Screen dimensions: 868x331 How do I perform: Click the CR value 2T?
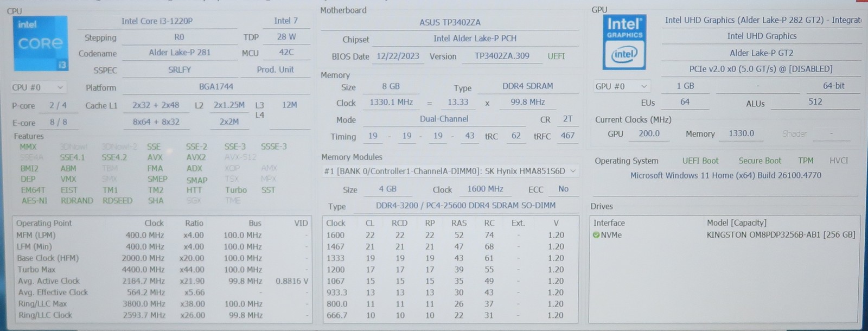pyautogui.click(x=567, y=119)
